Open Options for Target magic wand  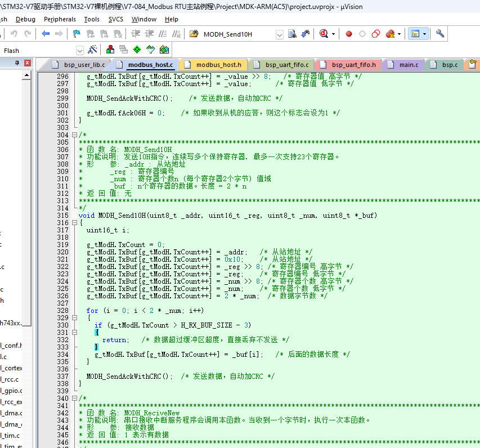click(x=92, y=50)
